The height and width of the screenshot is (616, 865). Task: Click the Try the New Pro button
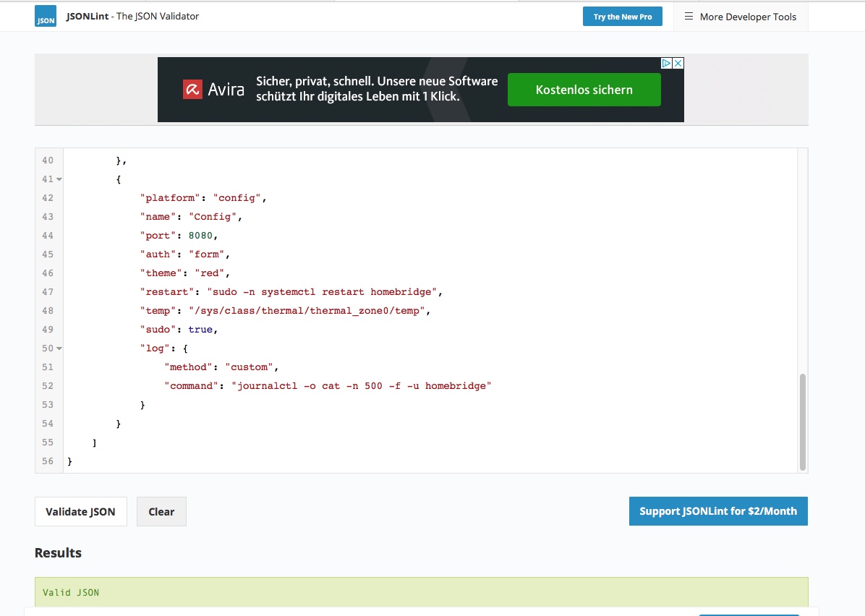622,17
